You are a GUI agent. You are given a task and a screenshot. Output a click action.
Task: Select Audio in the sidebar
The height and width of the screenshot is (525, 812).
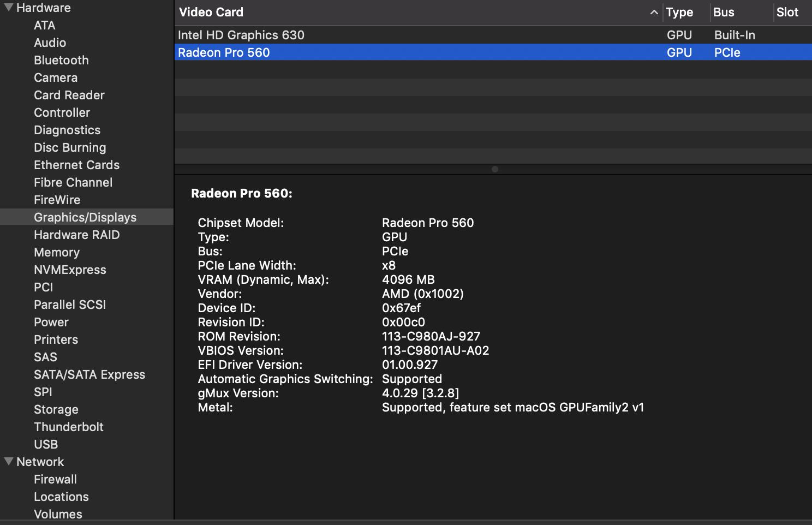click(x=50, y=43)
